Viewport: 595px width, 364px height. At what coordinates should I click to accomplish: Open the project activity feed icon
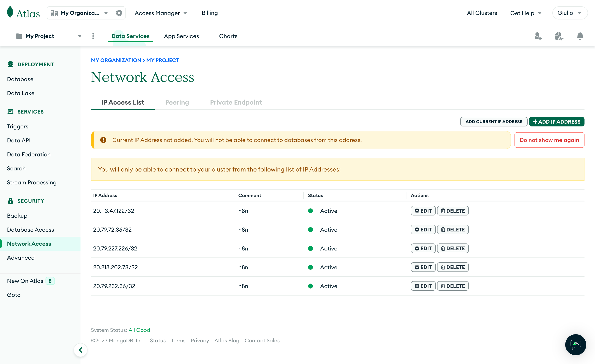(x=559, y=36)
